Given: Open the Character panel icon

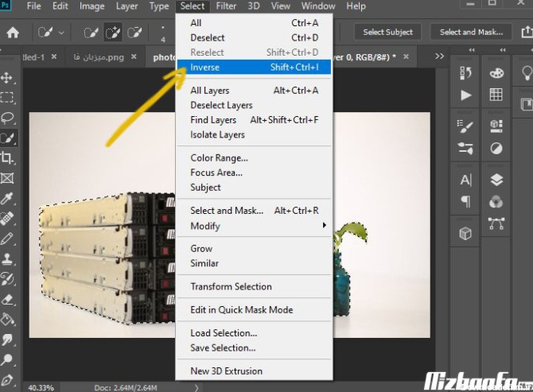Looking at the screenshot, I should tap(466, 180).
